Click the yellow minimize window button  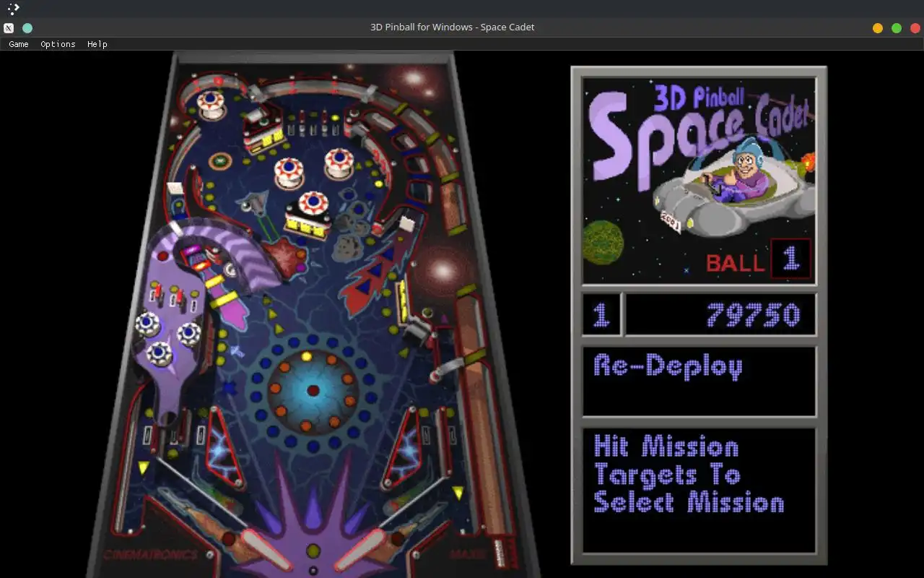(x=878, y=28)
